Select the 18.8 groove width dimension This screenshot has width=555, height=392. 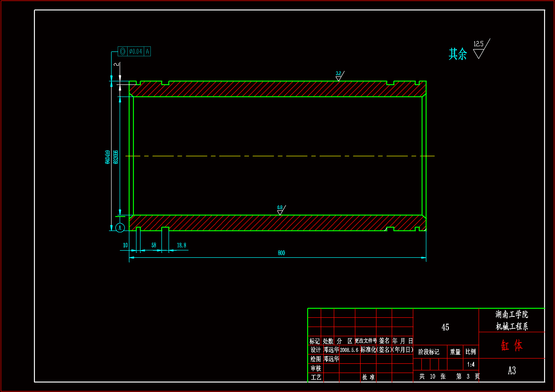[x=181, y=245]
